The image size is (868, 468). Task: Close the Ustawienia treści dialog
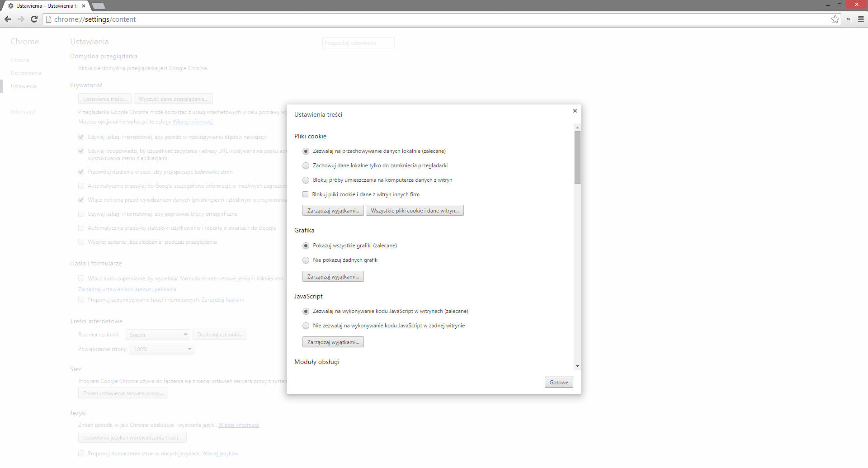click(x=575, y=111)
